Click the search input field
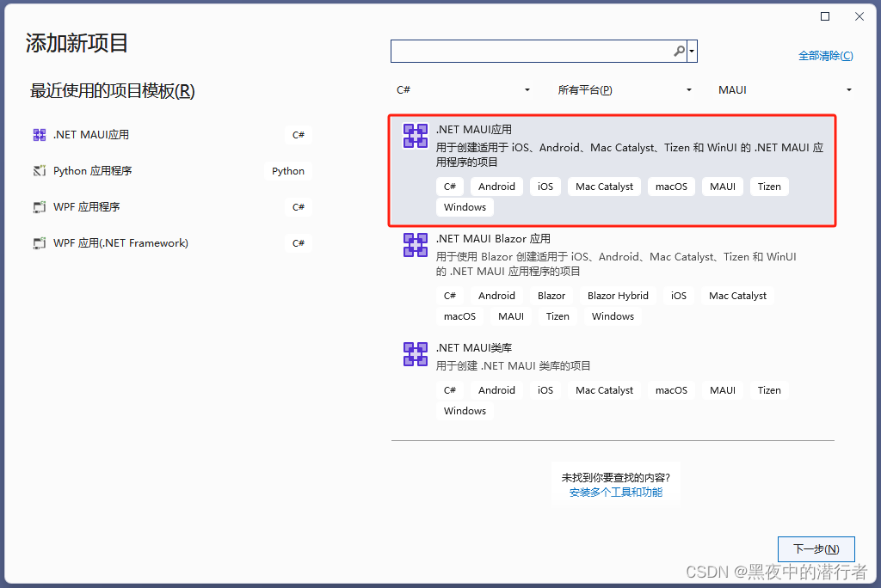881x588 pixels. point(533,51)
